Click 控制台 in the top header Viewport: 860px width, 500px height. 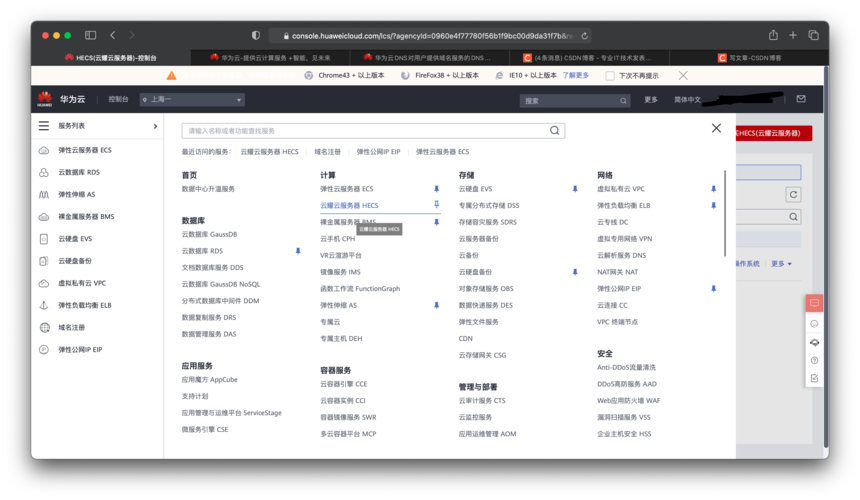point(118,99)
